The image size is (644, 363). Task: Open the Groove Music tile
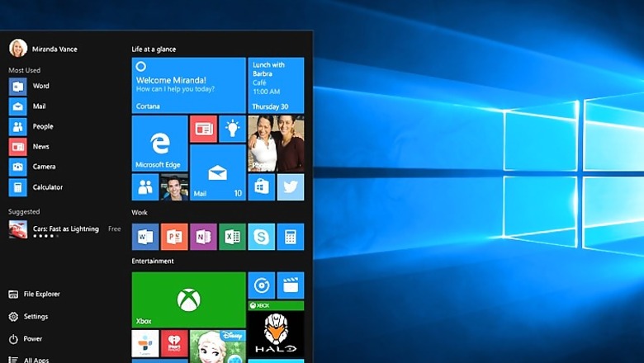pos(262,285)
